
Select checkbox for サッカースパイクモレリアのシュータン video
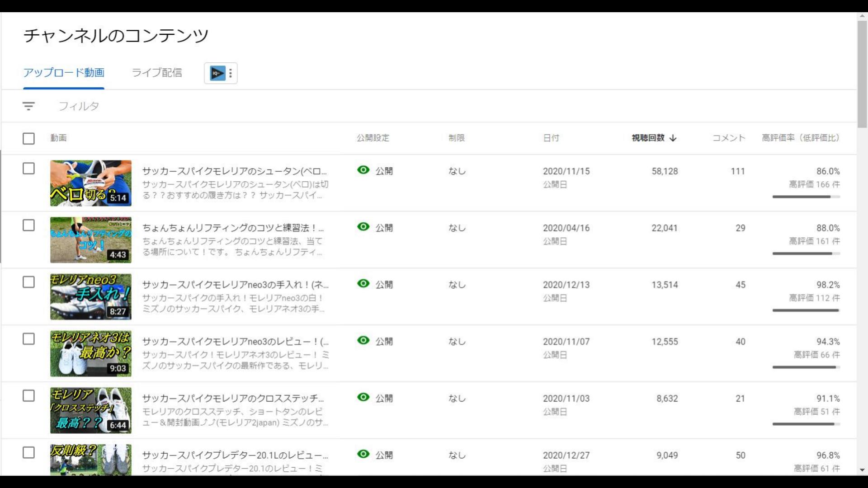point(28,169)
